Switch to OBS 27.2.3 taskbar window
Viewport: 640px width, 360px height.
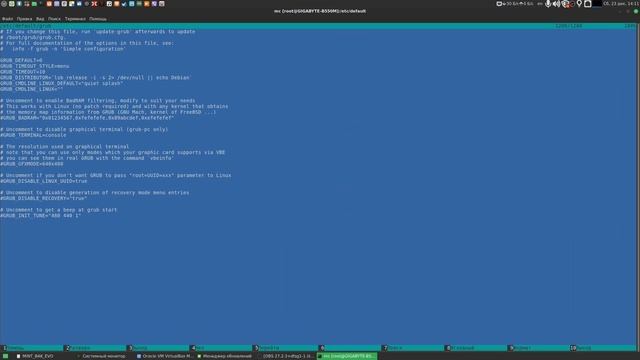286,356
